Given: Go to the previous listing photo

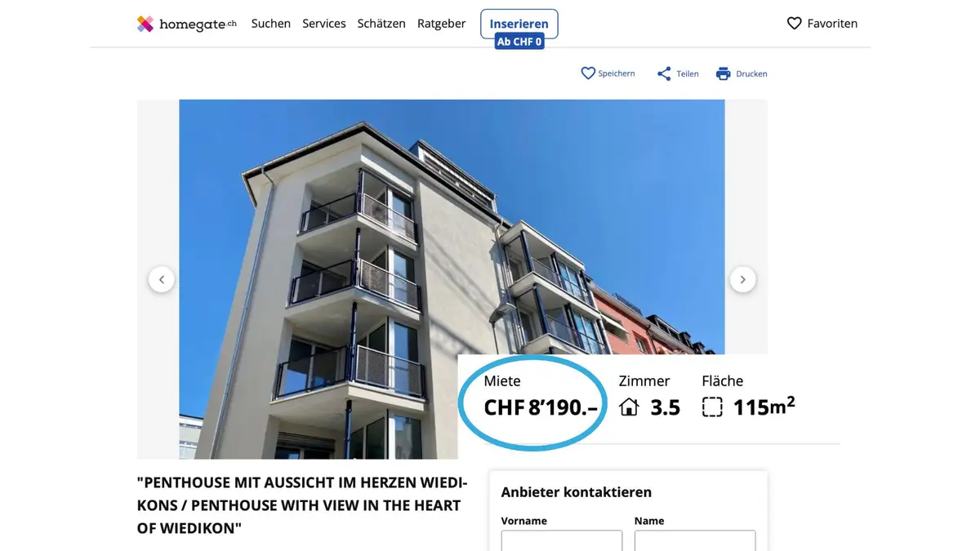Looking at the screenshot, I should (x=161, y=279).
